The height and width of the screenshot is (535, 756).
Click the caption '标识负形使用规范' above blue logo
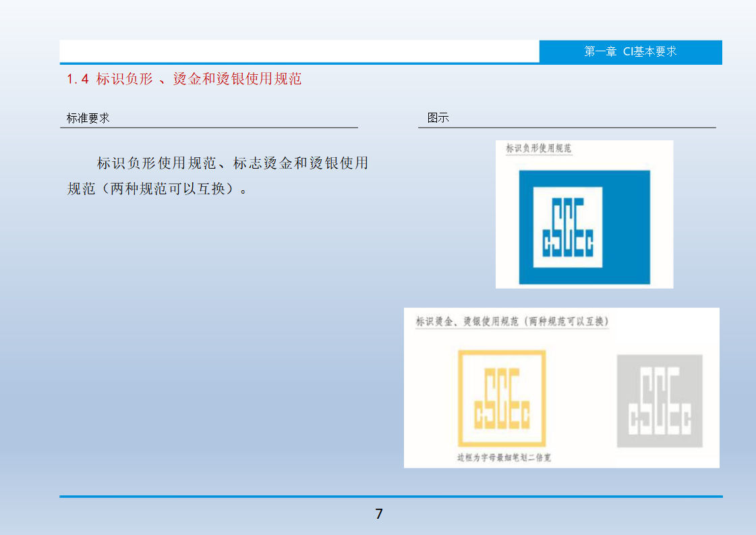(x=539, y=148)
